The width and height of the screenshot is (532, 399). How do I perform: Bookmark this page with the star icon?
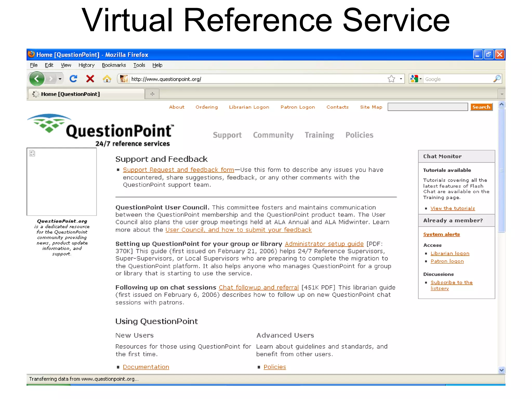coord(391,79)
